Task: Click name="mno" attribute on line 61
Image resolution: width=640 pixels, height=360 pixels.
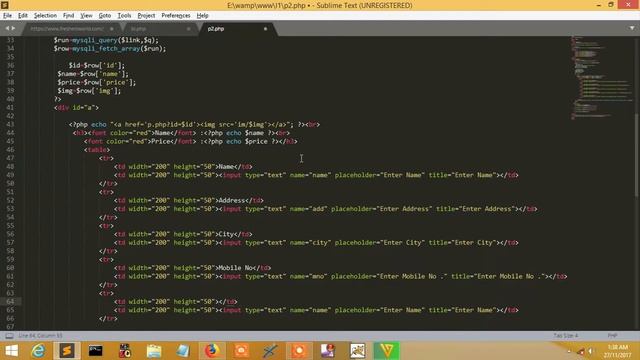Action: pos(309,276)
